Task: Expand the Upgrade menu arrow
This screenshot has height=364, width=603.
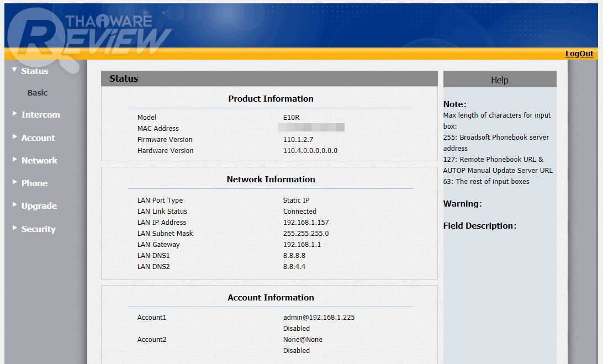Action: pos(14,205)
